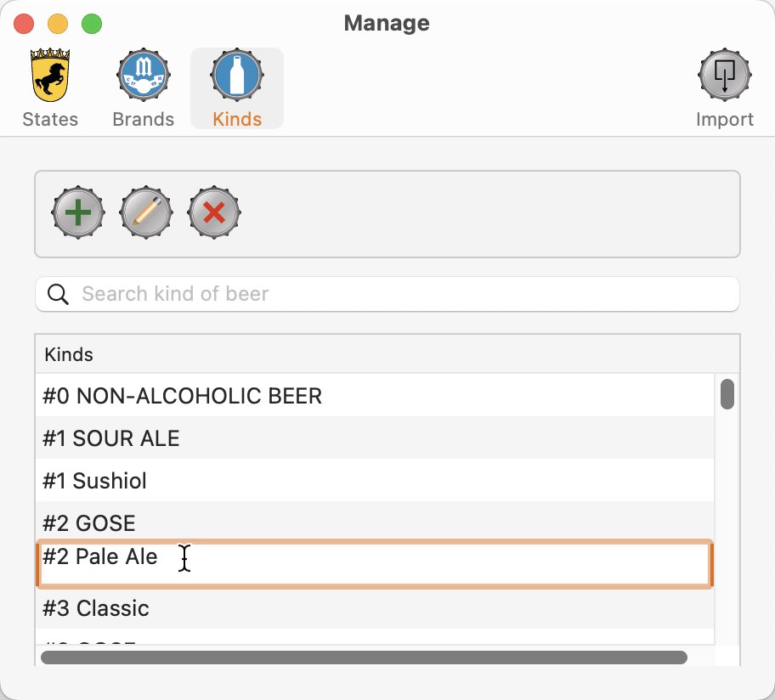Viewport: 775px width, 700px height.
Task: Click the magnifying glass search icon
Action: 58,295
